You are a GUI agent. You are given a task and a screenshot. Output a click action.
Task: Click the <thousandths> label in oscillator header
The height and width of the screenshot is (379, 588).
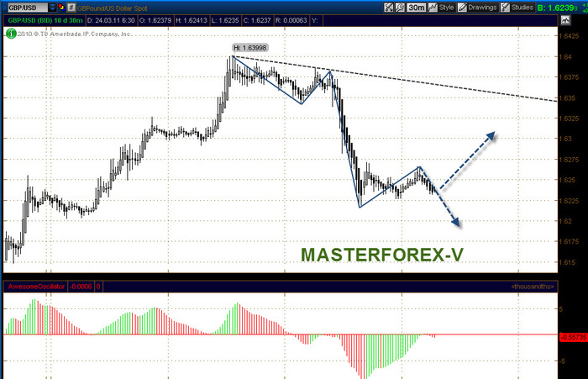(533, 287)
